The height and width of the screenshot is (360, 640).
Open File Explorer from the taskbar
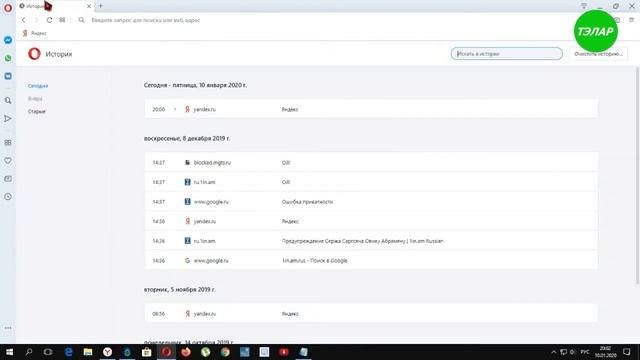click(88, 352)
